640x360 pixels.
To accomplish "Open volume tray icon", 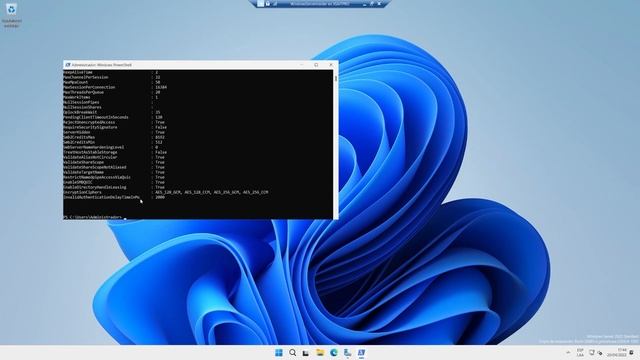I will pyautogui.click(x=600, y=353).
